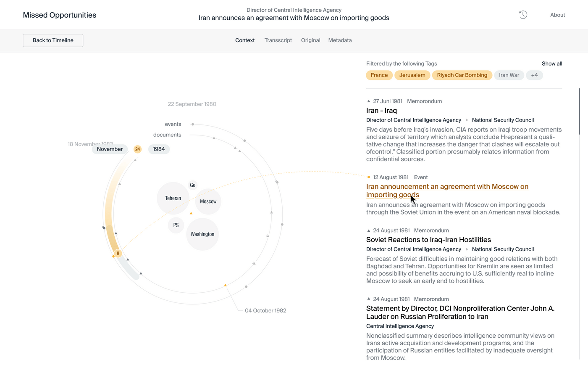Screen dimensions: 588x368
Task: Enable the Iran War filter tag
Action: (509, 75)
